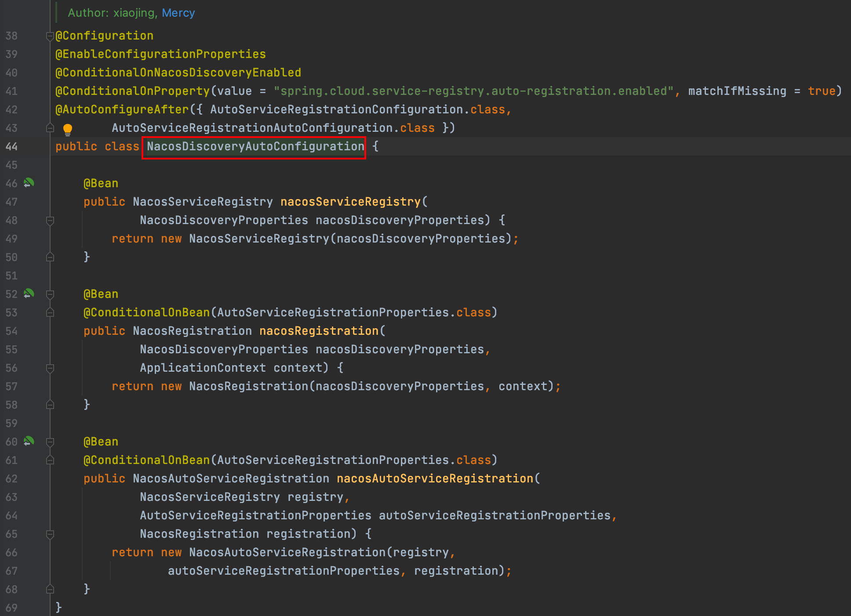The image size is (851, 616).
Task: Collapse the nacosRegistration method body fold
Action: click(50, 368)
